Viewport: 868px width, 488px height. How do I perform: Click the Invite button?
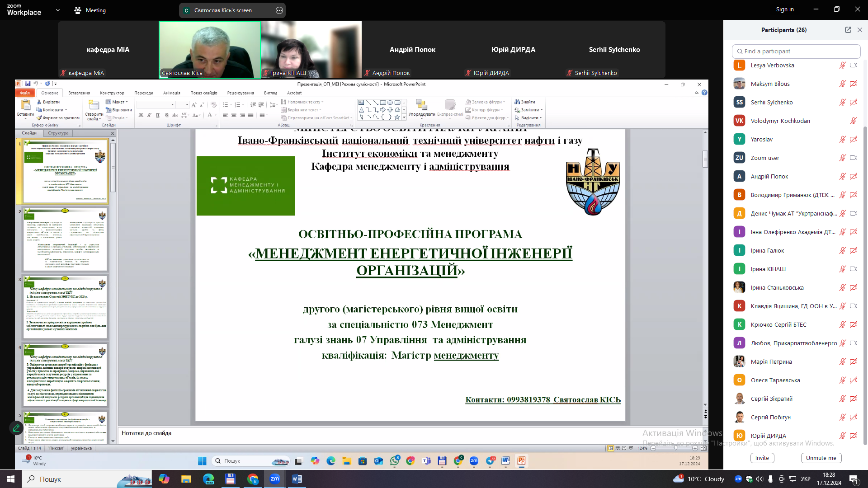pyautogui.click(x=762, y=458)
